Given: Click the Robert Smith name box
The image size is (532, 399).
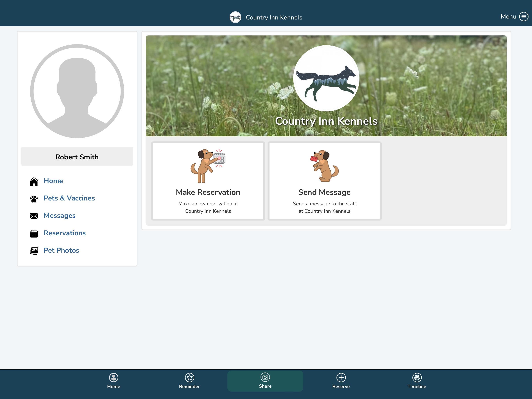Looking at the screenshot, I should coord(77,157).
